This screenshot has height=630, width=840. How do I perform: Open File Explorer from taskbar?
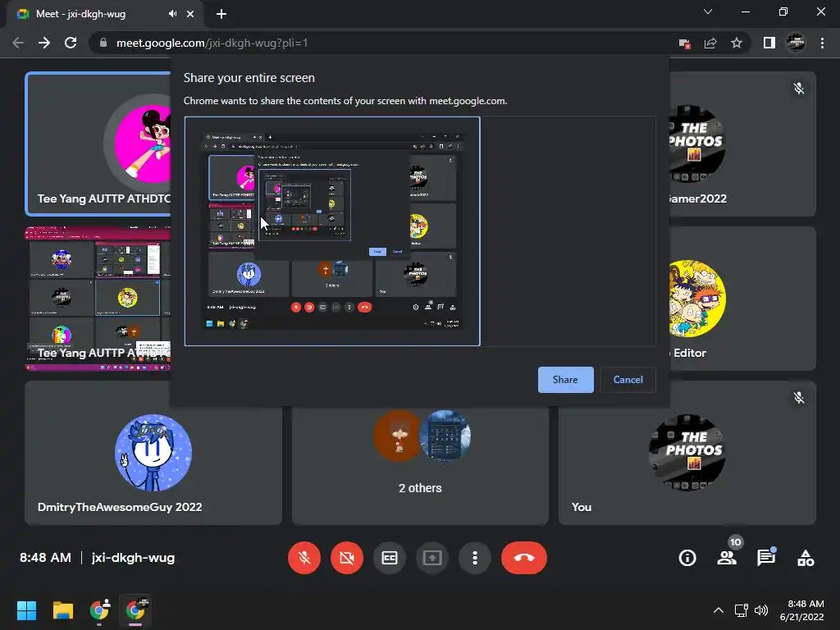click(x=62, y=610)
